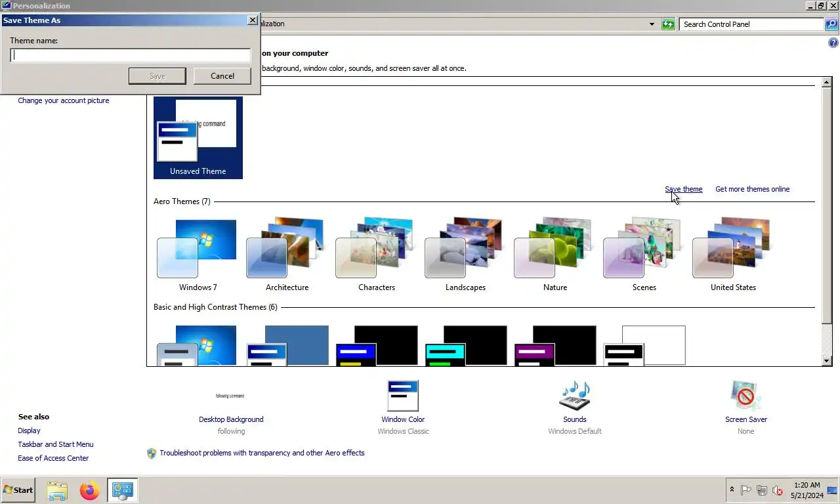The height and width of the screenshot is (504, 840).
Task: Click the shield icon beside Troubleshoot link
Action: click(x=152, y=453)
